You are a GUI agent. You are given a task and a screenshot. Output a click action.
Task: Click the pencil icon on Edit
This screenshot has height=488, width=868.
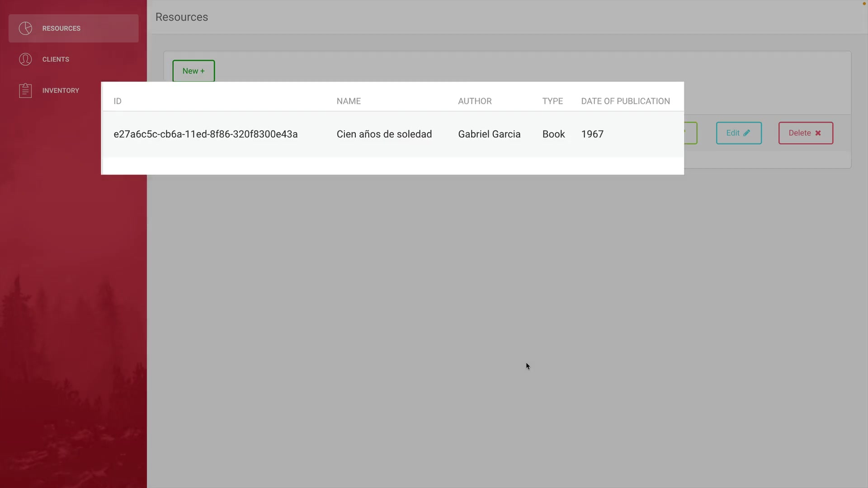click(746, 133)
